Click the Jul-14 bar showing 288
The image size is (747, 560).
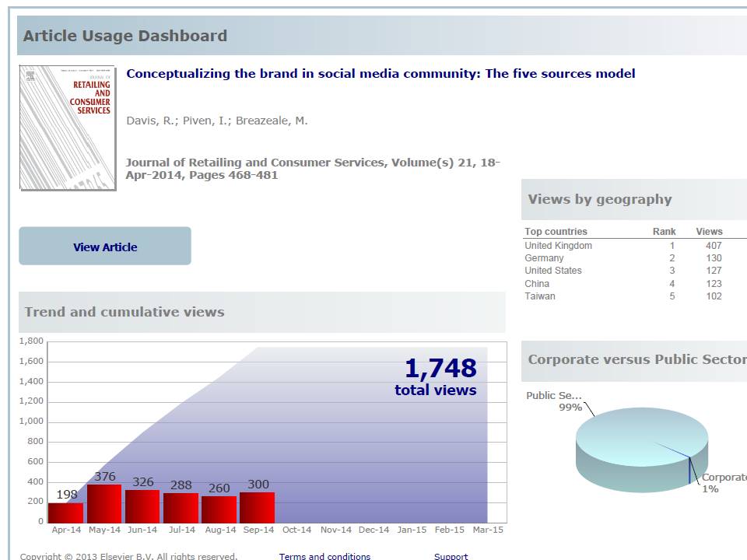click(181, 508)
